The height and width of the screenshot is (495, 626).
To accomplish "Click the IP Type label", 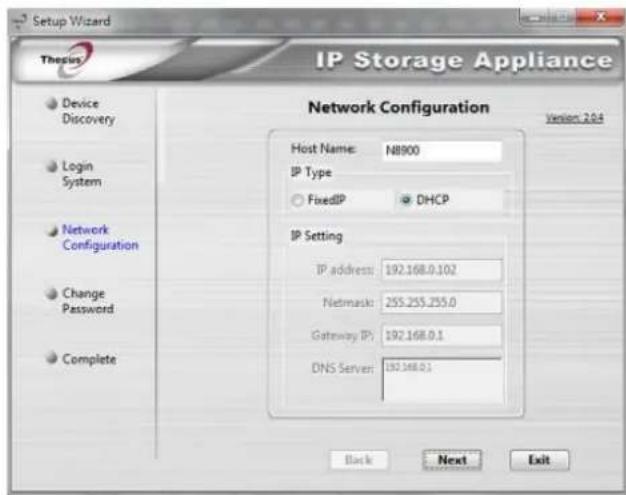I will 311,172.
